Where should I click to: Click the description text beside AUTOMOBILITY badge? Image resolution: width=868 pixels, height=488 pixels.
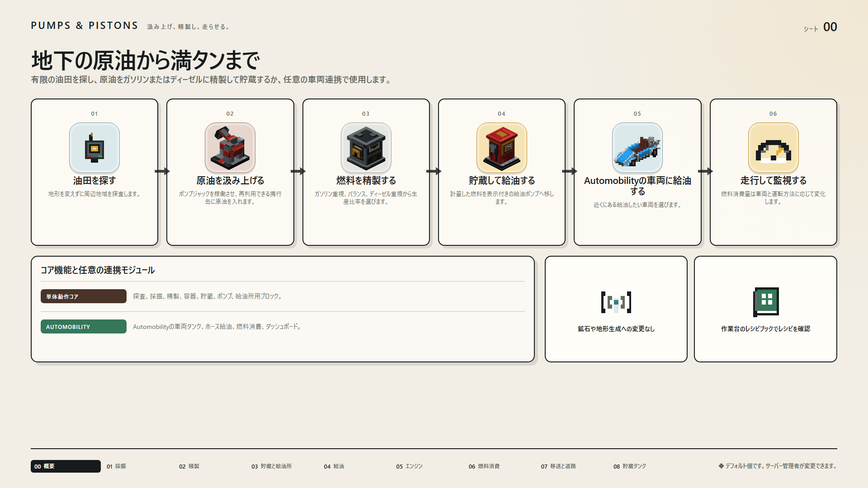[x=217, y=327]
